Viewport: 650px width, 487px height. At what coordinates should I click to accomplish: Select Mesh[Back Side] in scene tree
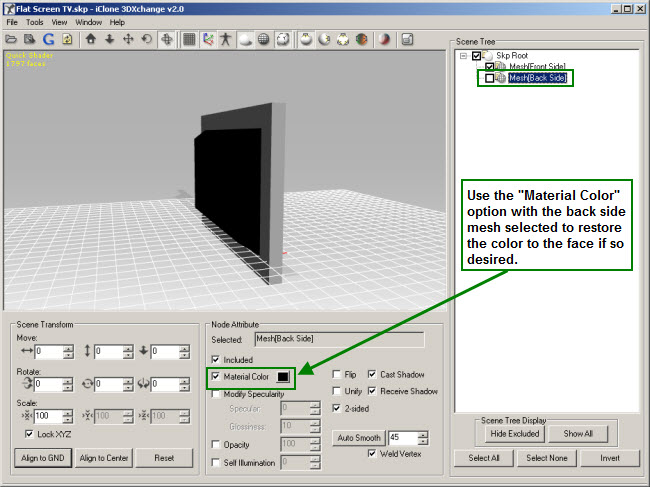[x=538, y=78]
